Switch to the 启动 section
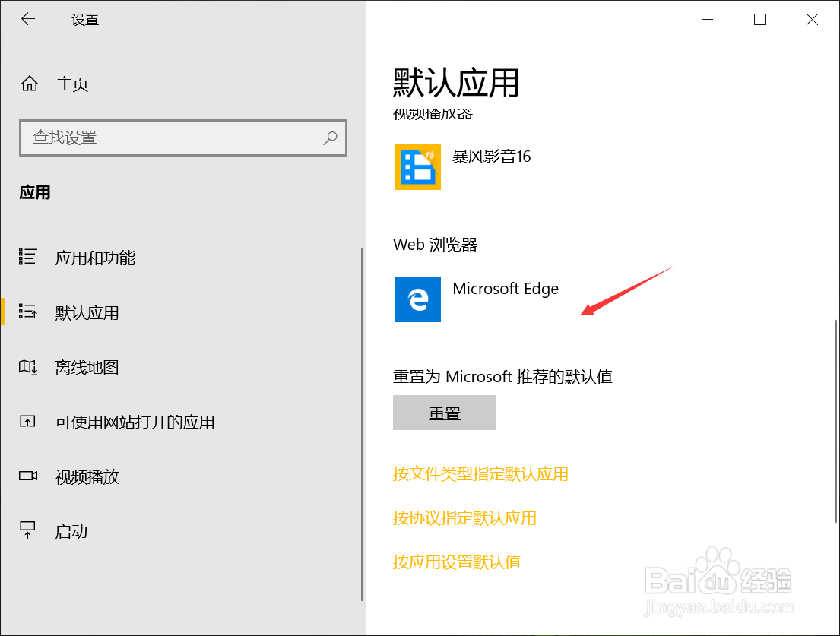The width and height of the screenshot is (840, 636). [72, 531]
